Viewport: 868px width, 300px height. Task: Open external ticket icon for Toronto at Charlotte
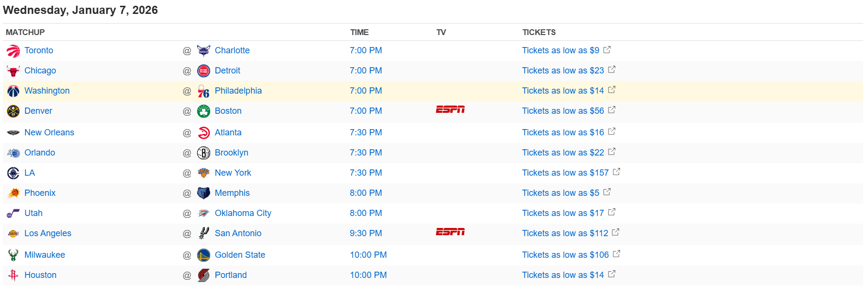click(607, 50)
